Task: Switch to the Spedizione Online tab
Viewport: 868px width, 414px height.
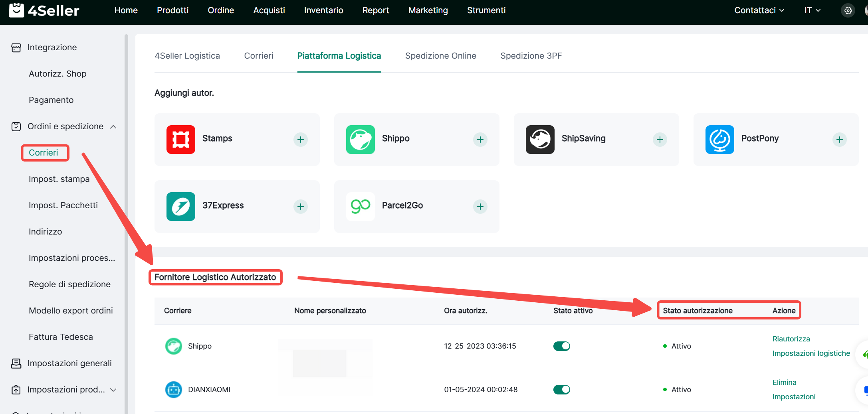Action: [x=440, y=56]
